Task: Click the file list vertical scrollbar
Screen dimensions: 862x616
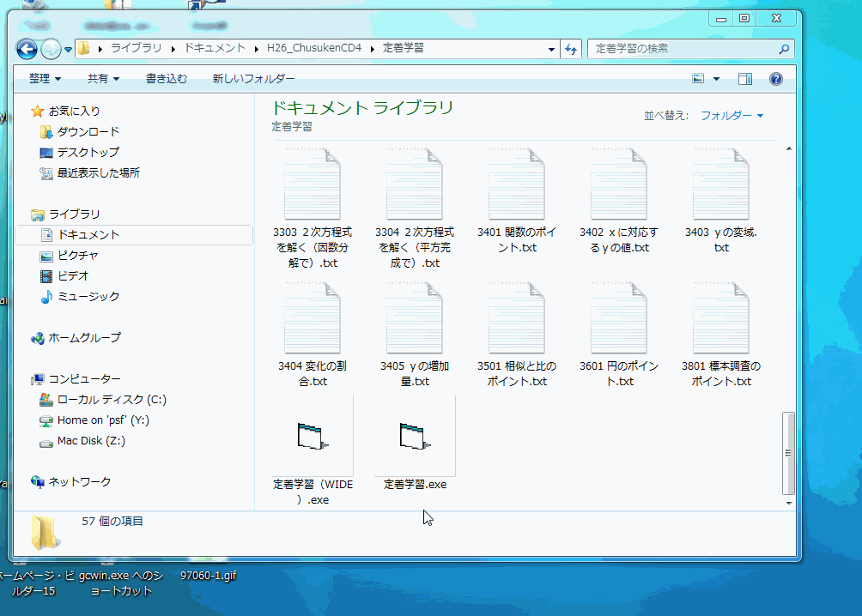Action: [788, 452]
